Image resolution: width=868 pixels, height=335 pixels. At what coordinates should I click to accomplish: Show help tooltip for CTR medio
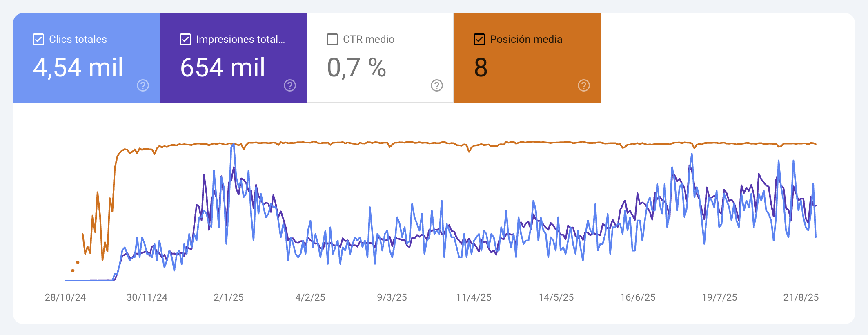pyautogui.click(x=437, y=85)
